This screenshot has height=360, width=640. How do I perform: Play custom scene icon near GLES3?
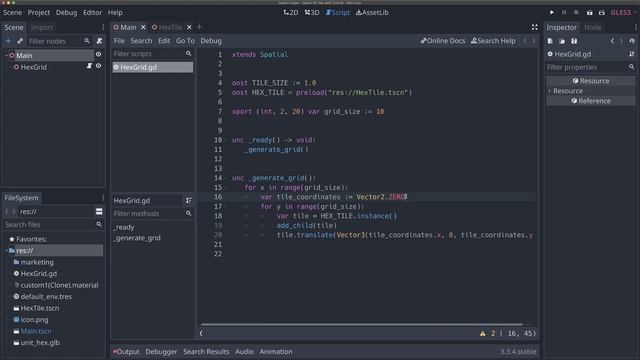(602, 13)
